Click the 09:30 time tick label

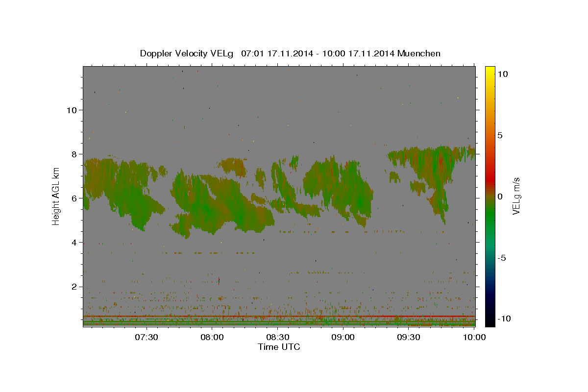tap(409, 337)
